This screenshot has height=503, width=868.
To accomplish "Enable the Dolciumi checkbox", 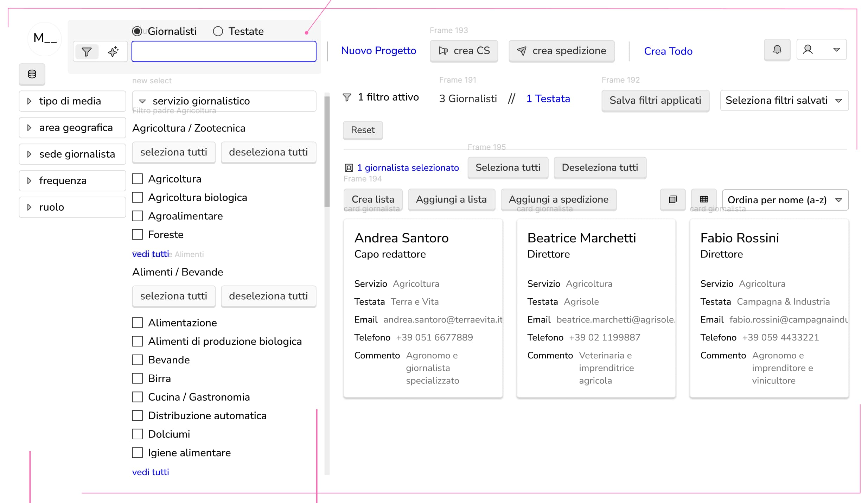I will (138, 434).
